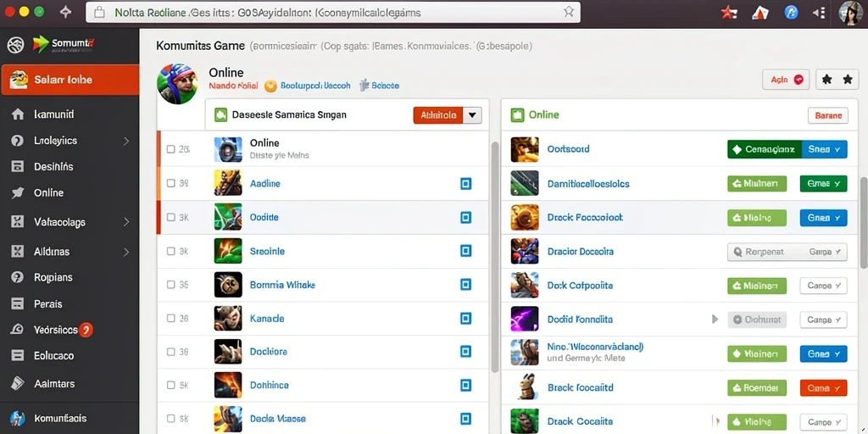Click the red Atliniola button
This screenshot has height=434, width=868.
click(x=438, y=115)
